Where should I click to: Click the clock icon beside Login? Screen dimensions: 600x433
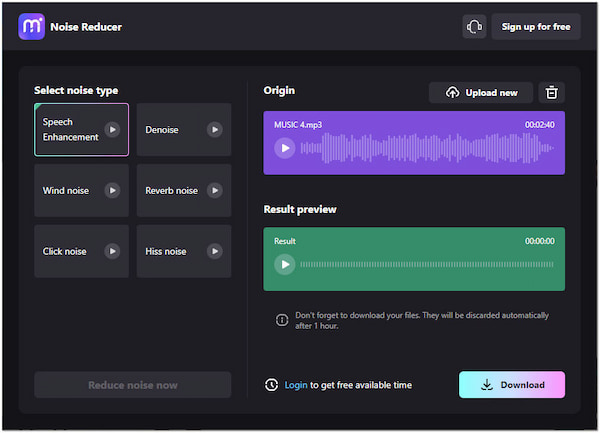[272, 385]
